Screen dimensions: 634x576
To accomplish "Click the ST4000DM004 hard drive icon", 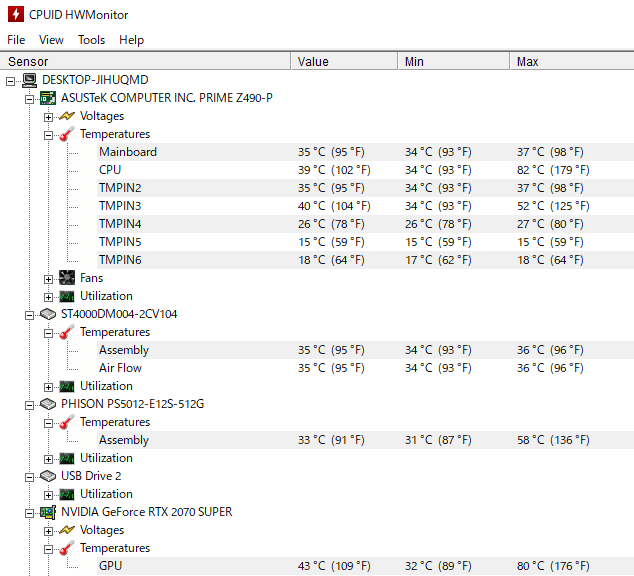I will 48,314.
